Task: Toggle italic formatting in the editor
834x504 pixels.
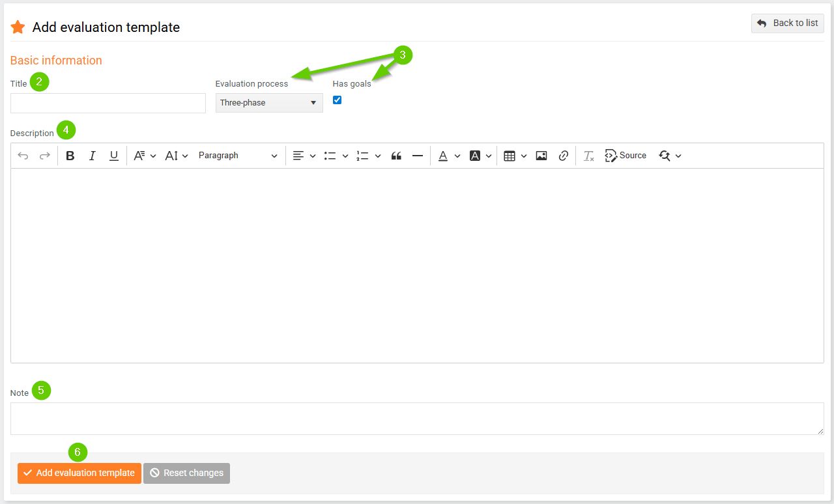Action: point(93,156)
